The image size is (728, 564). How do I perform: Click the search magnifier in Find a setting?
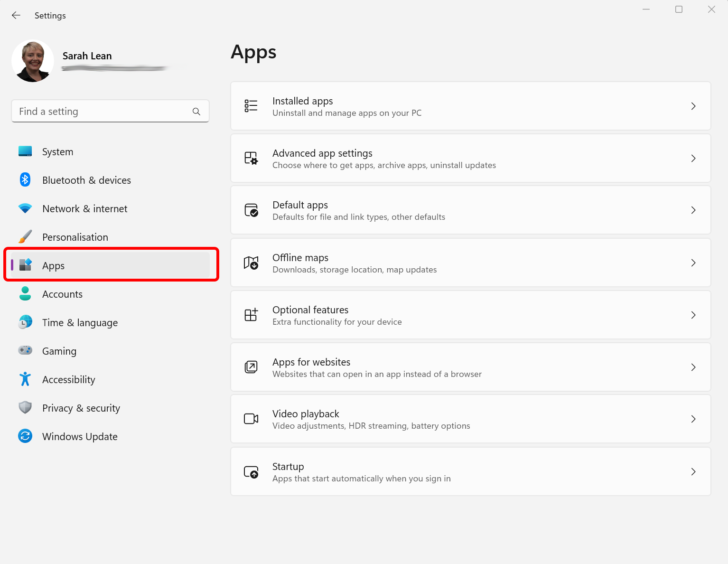point(196,111)
